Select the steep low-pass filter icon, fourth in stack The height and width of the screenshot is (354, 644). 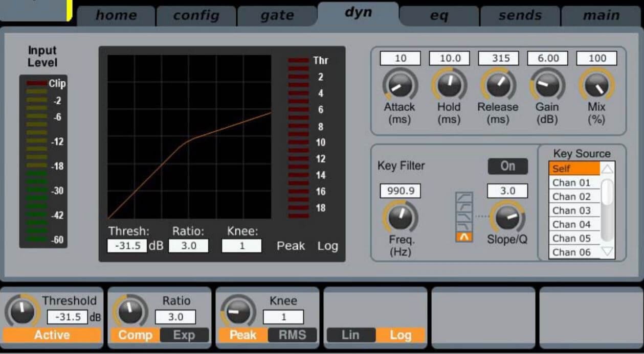(x=464, y=226)
